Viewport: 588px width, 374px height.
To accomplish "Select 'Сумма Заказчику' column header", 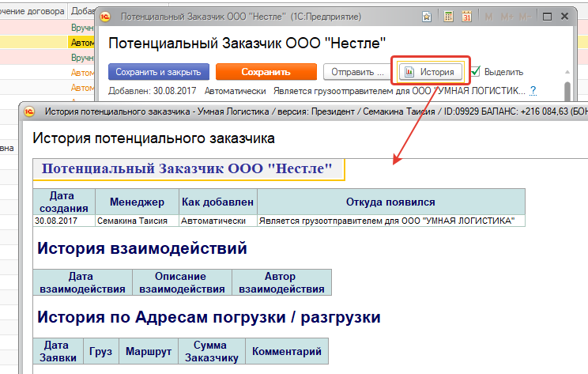I will [x=212, y=351].
